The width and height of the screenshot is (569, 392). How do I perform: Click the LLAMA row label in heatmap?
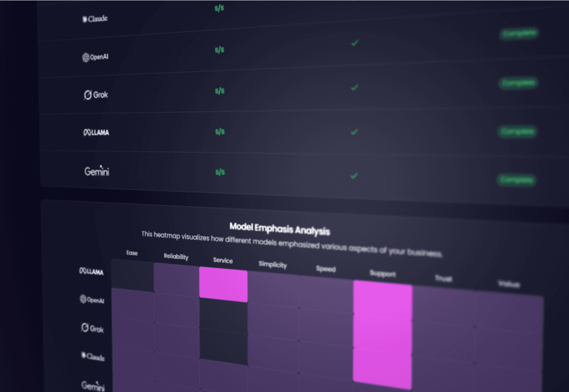coord(91,271)
